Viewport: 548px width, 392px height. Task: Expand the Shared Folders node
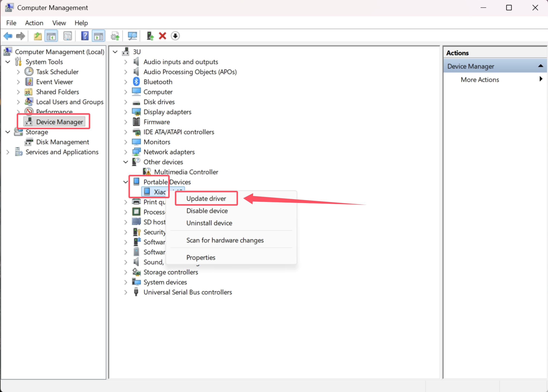pyautogui.click(x=18, y=92)
